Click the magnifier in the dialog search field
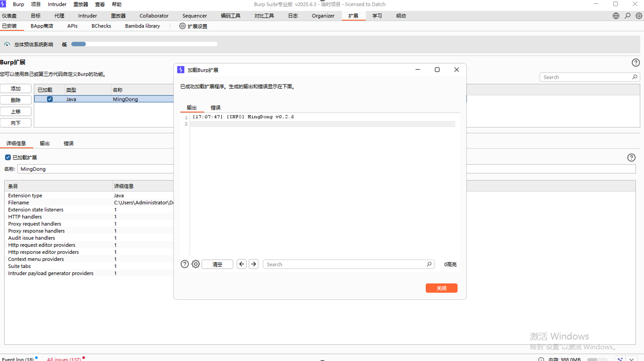 [x=429, y=264]
